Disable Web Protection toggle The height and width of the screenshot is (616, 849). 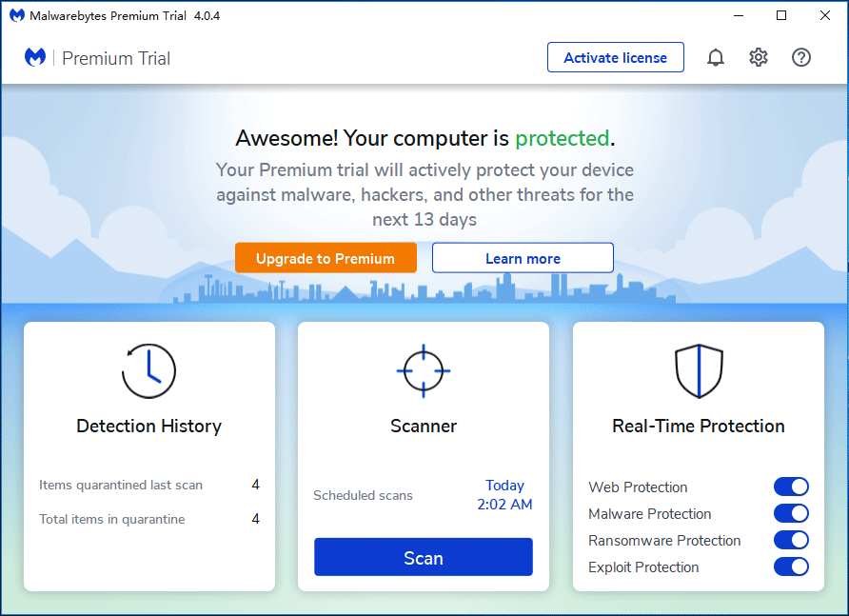790,487
